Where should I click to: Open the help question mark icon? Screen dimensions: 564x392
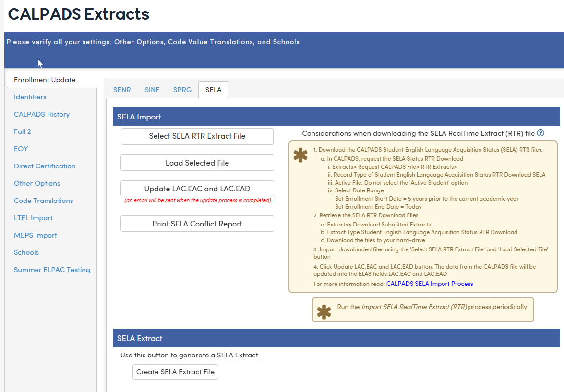(x=540, y=133)
